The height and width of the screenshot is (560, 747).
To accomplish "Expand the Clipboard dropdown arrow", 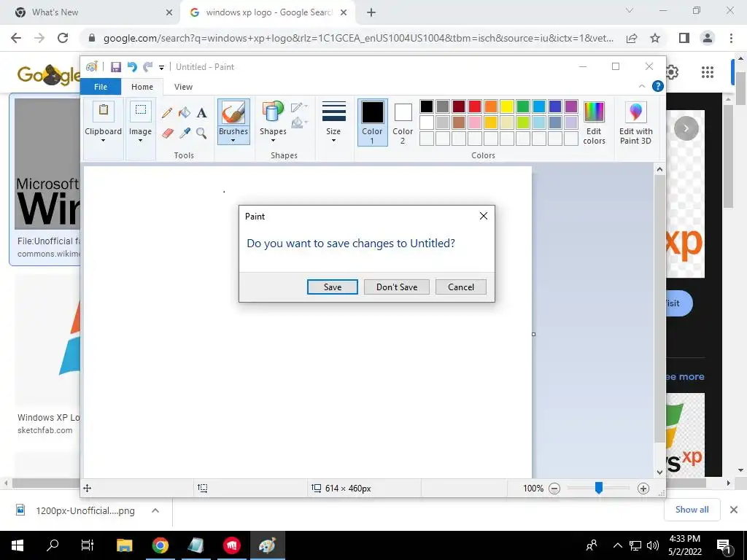I will pyautogui.click(x=103, y=141).
